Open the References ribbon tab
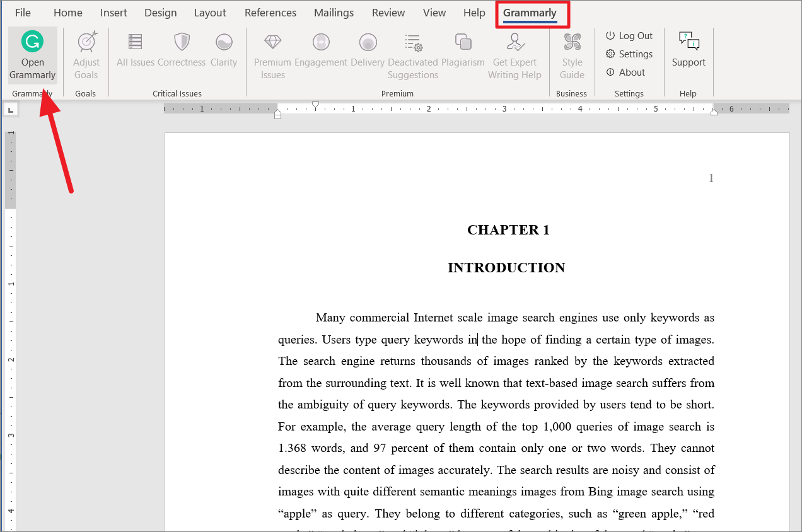The image size is (802, 532). pyautogui.click(x=270, y=13)
